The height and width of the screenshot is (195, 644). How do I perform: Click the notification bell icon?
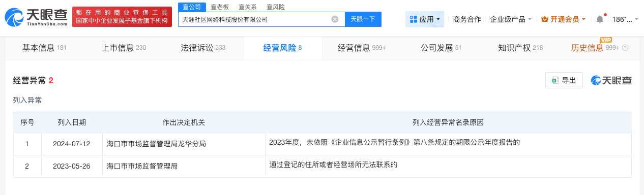tap(600, 19)
